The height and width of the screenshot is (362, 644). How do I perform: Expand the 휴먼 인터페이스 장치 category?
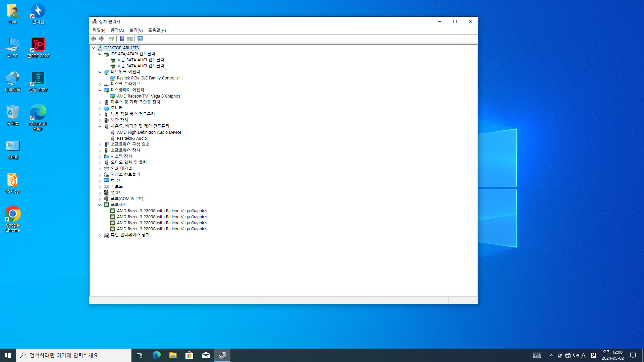click(100, 235)
